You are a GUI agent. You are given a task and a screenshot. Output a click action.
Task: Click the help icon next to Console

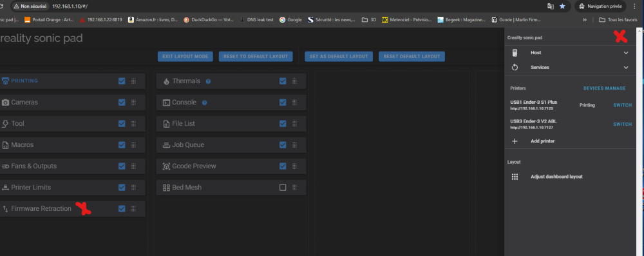(205, 103)
